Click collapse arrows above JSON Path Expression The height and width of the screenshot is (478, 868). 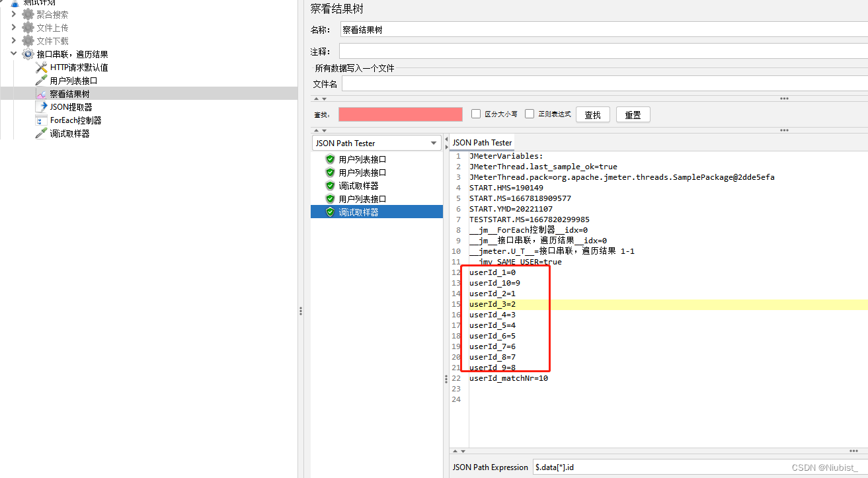pyautogui.click(x=459, y=451)
